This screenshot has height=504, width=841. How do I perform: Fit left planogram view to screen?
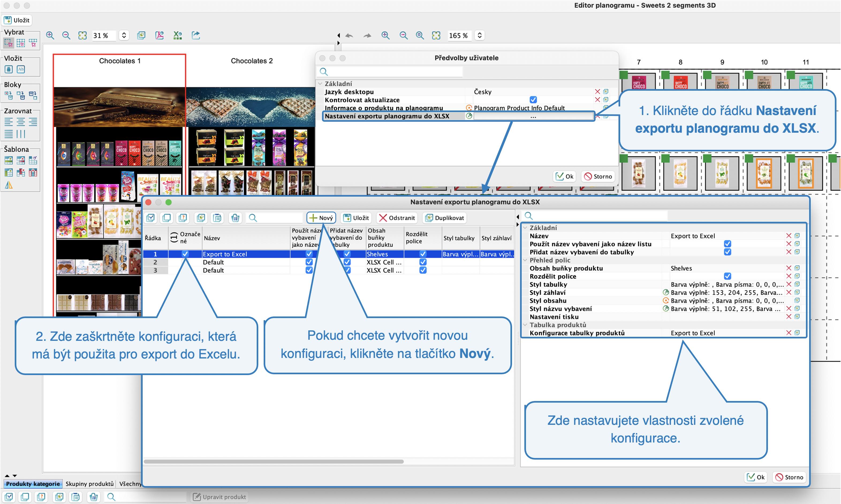[x=82, y=35]
